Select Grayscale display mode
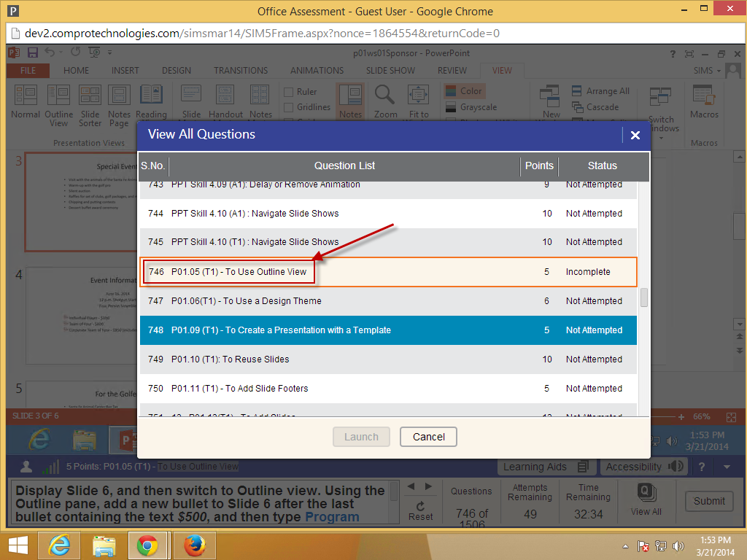The image size is (747, 560). pos(472,107)
